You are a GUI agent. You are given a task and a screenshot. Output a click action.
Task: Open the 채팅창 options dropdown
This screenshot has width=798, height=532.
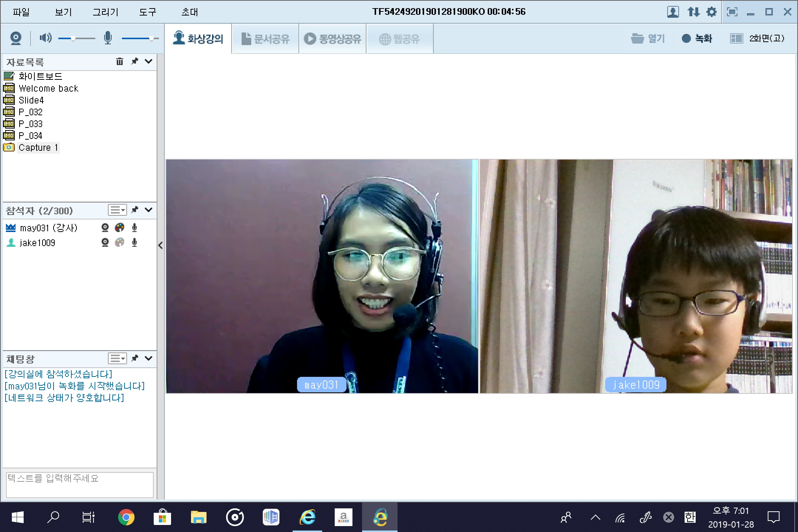[x=117, y=358]
